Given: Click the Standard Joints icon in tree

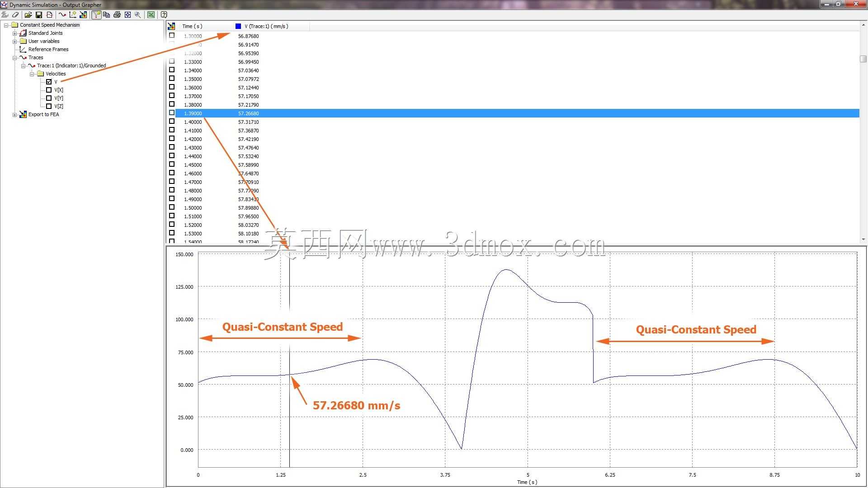Looking at the screenshot, I should tap(23, 33).
